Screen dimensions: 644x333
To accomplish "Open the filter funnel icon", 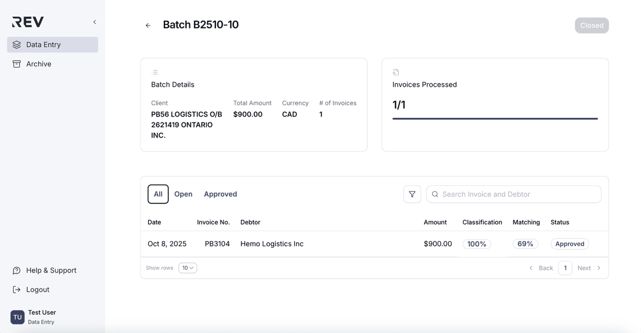I will tap(412, 194).
